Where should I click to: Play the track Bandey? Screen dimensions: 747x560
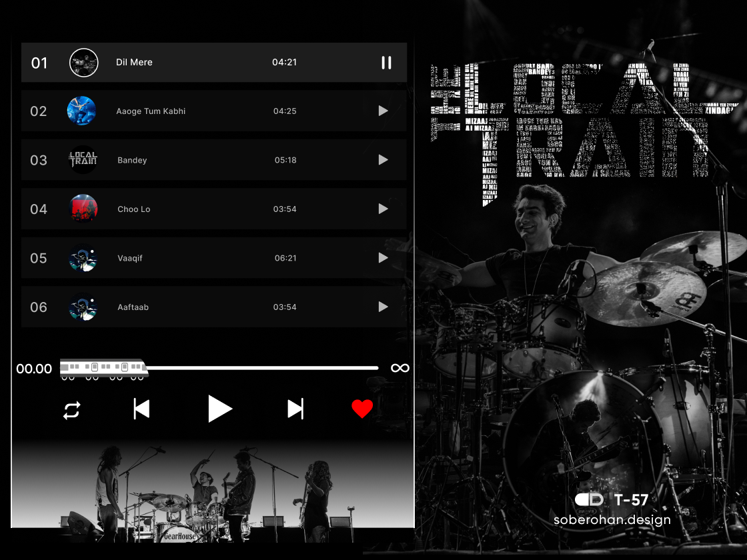point(383,160)
